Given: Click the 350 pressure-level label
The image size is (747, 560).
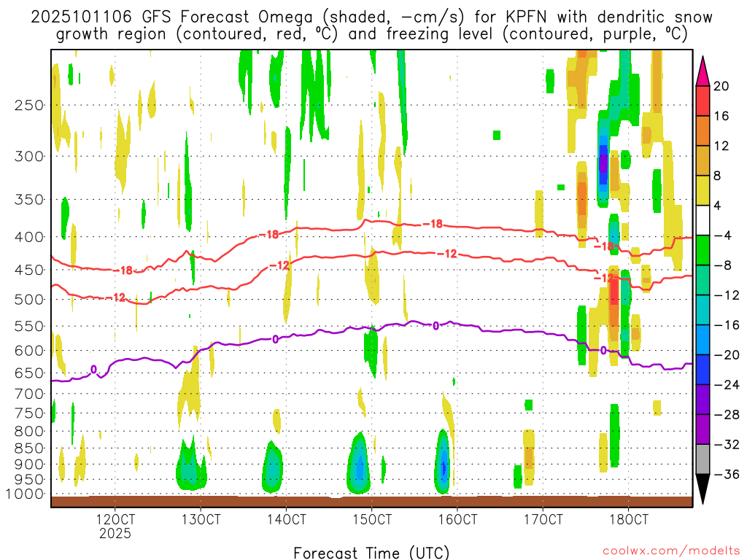Looking at the screenshot, I should [29, 200].
